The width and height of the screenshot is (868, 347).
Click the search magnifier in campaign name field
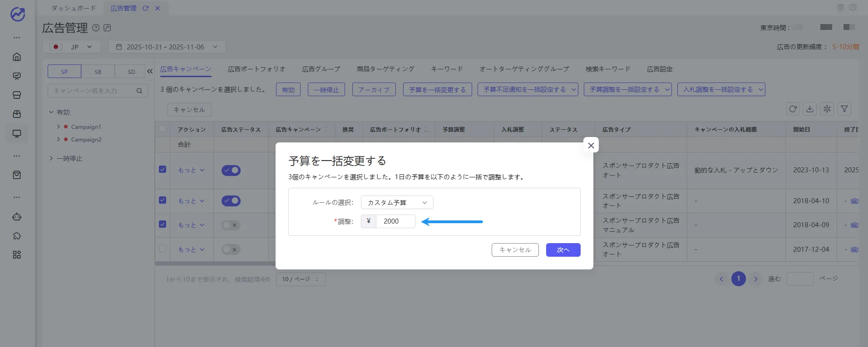click(139, 91)
